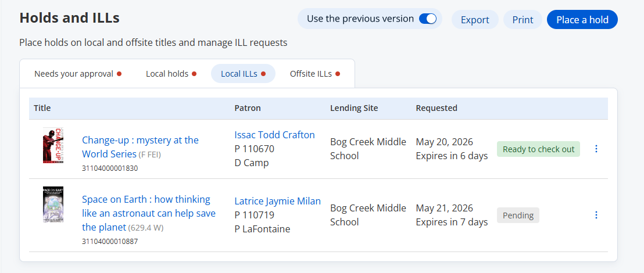Click the D Camp text
This screenshot has height=273, width=644.
(x=251, y=163)
